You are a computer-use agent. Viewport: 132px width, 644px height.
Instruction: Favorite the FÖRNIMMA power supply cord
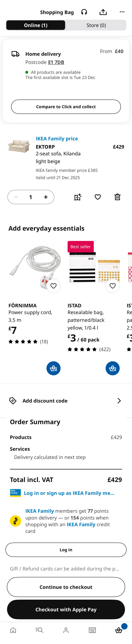pos(53,286)
